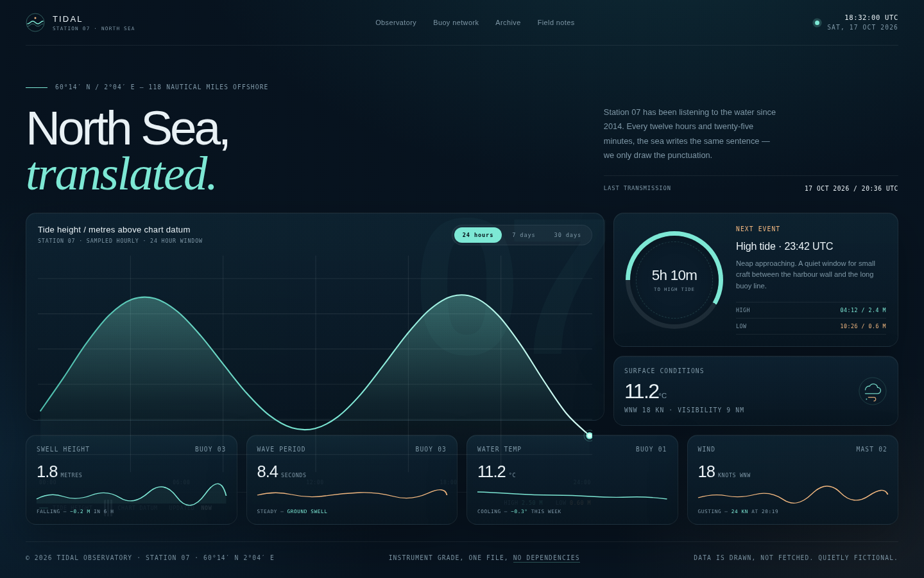Click the last transmission timestamp
Image resolution: width=924 pixels, height=578 pixels.
tap(851, 189)
